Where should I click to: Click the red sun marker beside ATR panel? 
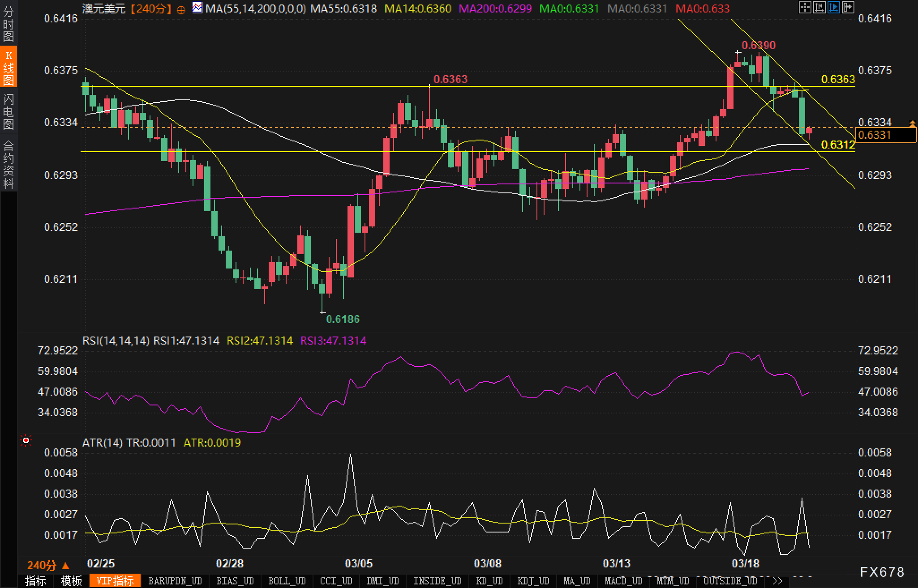coord(26,441)
